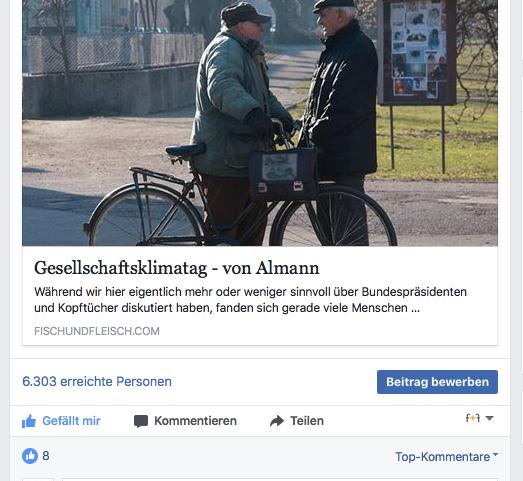Click the thumbs-up Gefällt mir icon
Screen dimensions: 523x481
[x=29, y=421]
